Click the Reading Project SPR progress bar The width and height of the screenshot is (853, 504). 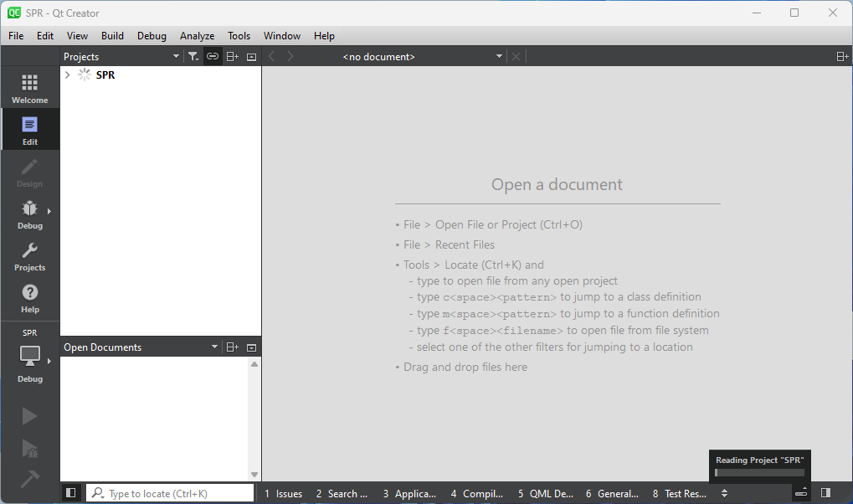[759, 472]
